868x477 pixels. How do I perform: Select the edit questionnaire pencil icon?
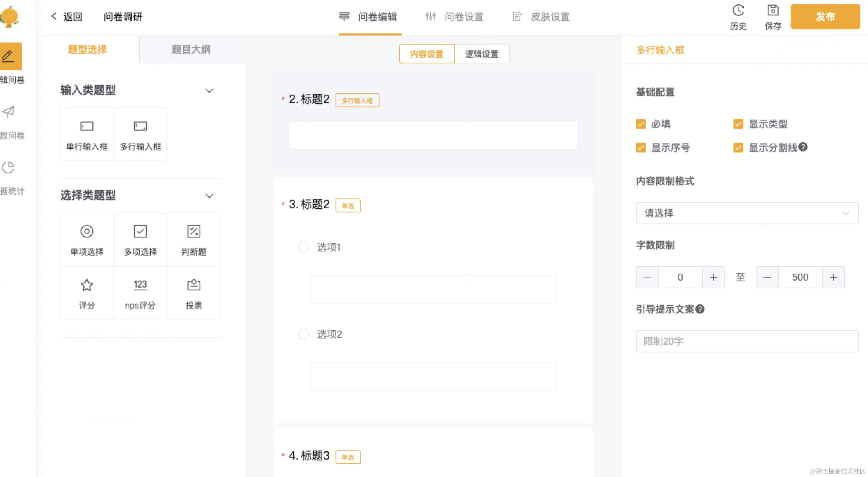point(8,56)
